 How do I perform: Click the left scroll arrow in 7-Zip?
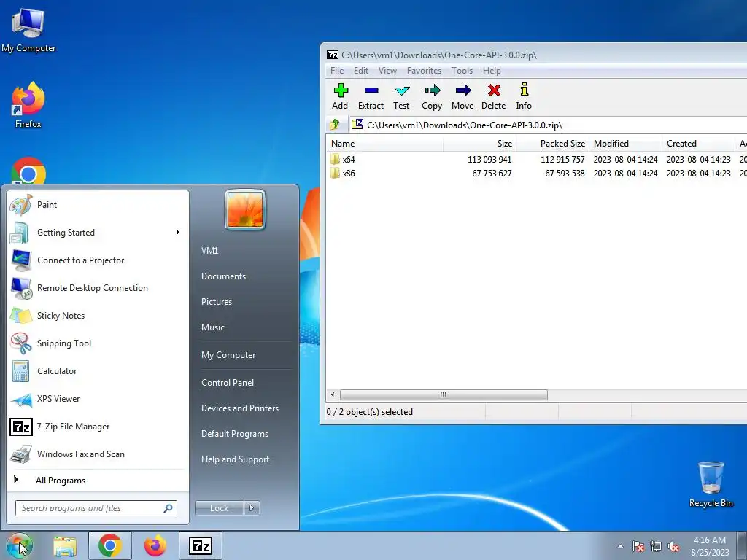(333, 394)
